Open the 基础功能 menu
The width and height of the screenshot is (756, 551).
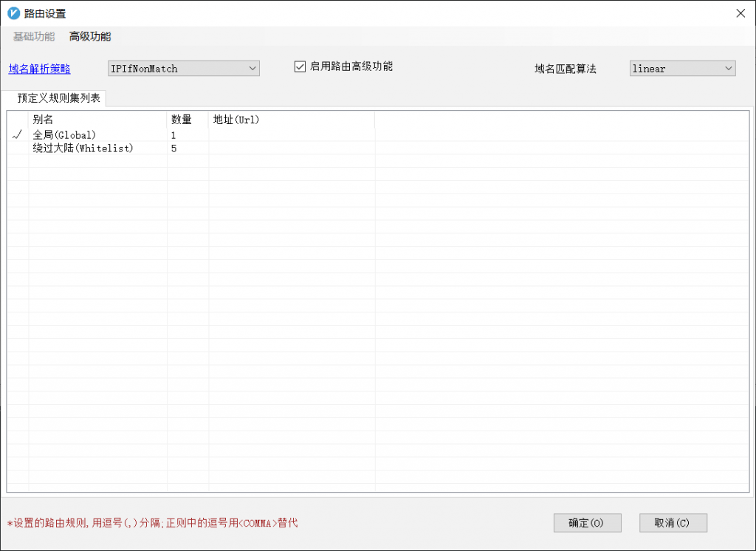coord(34,36)
